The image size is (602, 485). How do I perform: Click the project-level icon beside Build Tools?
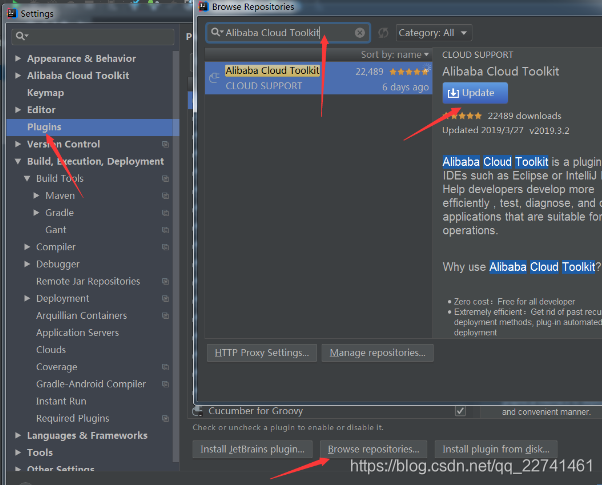165,179
